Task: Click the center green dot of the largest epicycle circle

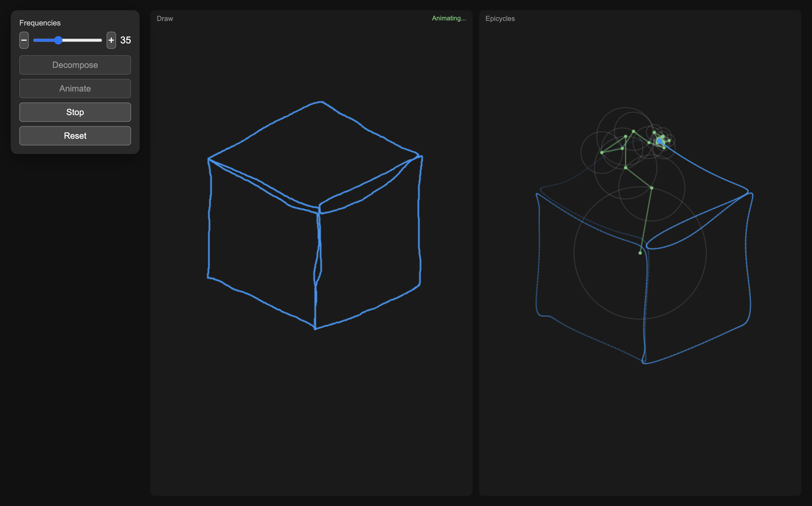Action: click(x=640, y=253)
